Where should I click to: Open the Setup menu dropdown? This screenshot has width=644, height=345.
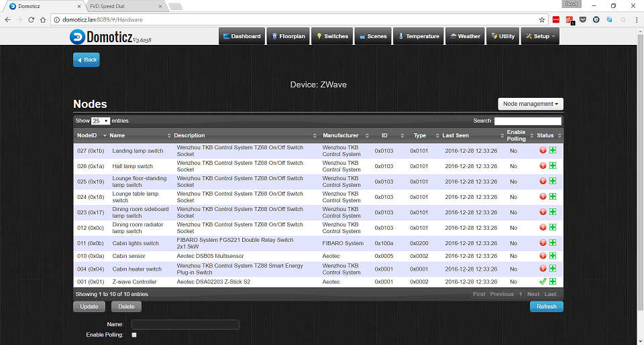(541, 36)
